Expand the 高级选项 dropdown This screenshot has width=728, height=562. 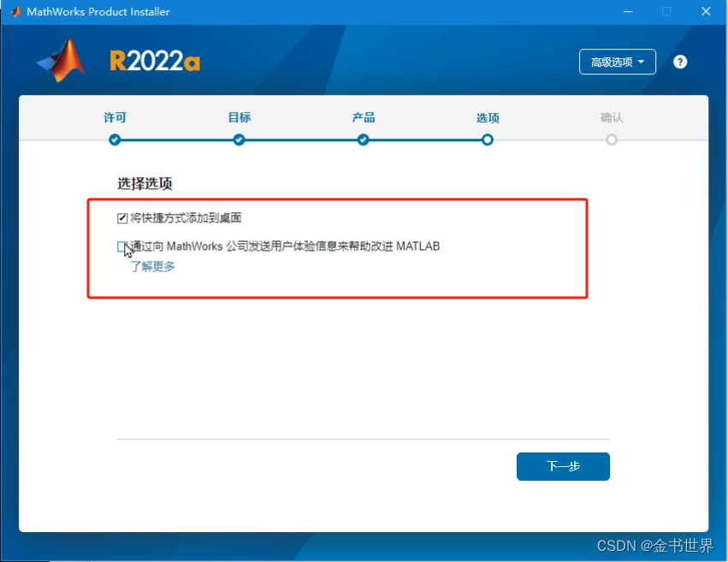click(617, 62)
